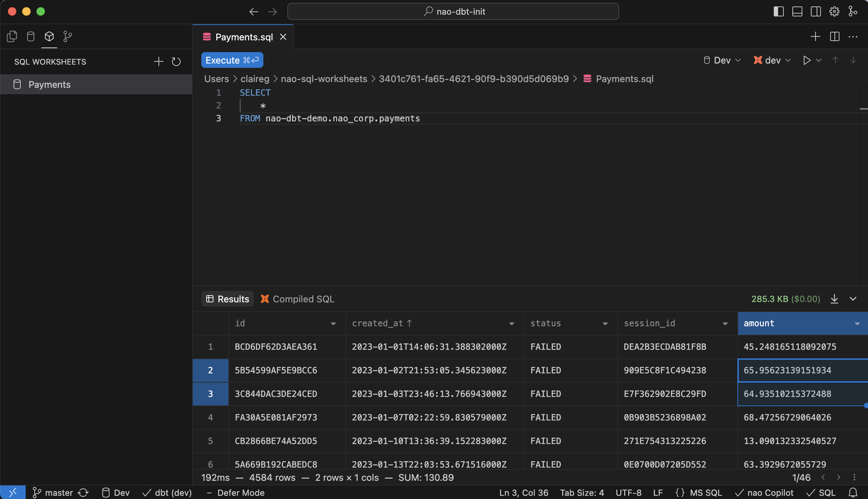The image size is (868, 499).
Task: Toggle the bottom panel visibility
Action: coord(797,11)
